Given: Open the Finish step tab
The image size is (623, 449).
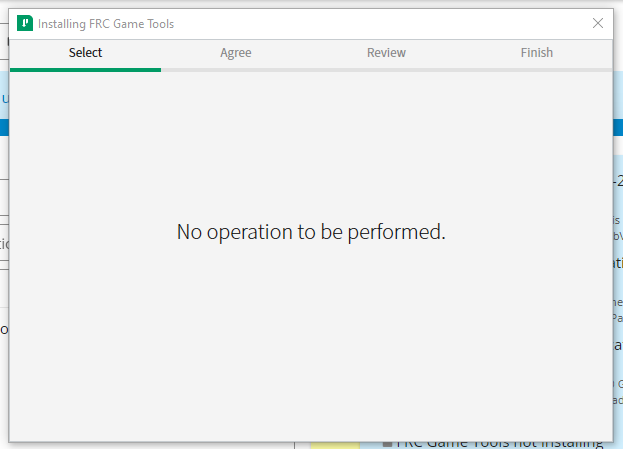Looking at the screenshot, I should [537, 53].
